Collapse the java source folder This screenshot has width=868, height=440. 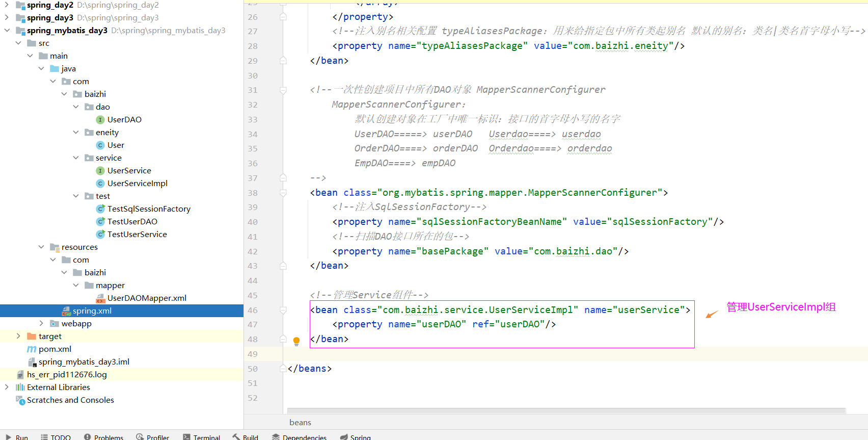[x=41, y=69]
